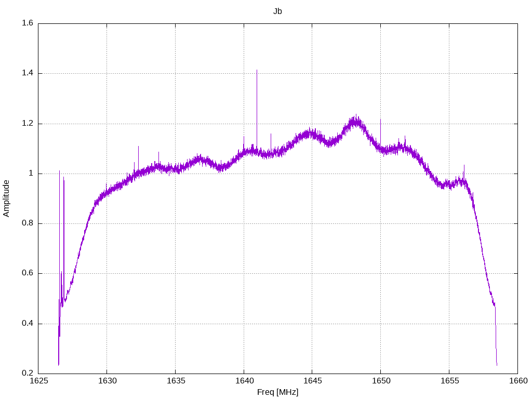Click the spike peak just right of 1632 MHz

(138, 147)
